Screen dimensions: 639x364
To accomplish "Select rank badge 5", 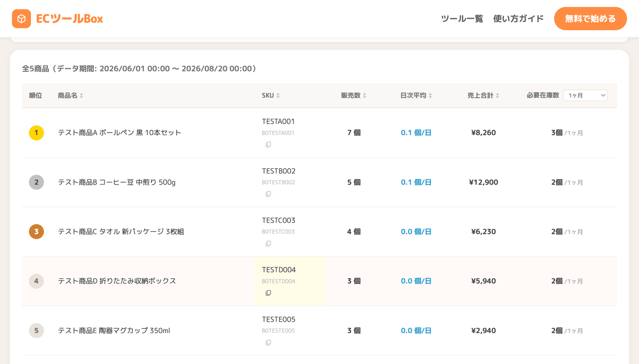I will (x=36, y=330).
